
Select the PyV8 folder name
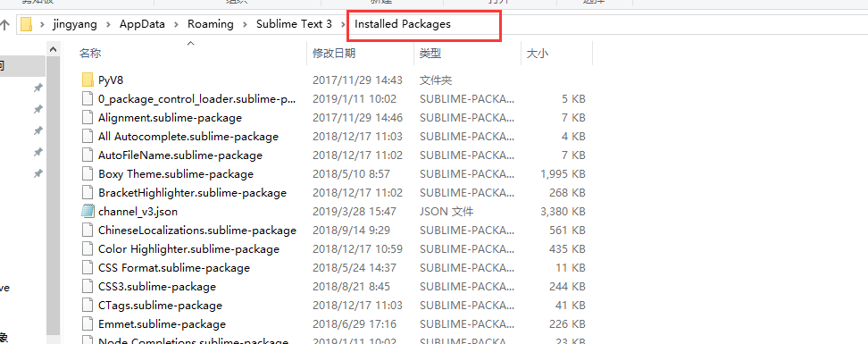click(111, 80)
